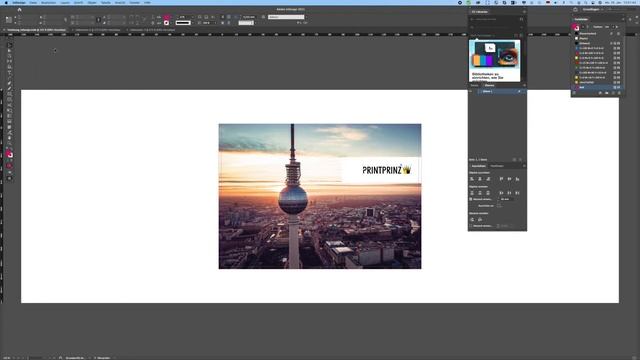Viewport: 640px width, 360px height.
Task: Create new layer in Ebenen panel
Action: (514, 160)
